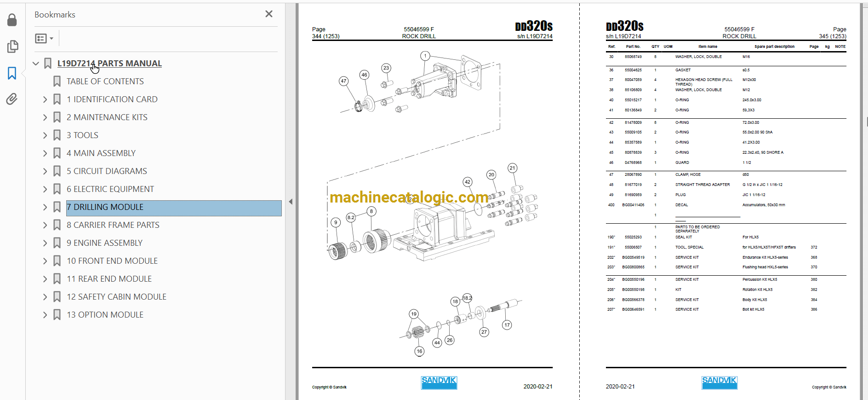The image size is (868, 400).
Task: Select the highlighted 7 DRILLING MODULE bookmark
Action: click(174, 208)
